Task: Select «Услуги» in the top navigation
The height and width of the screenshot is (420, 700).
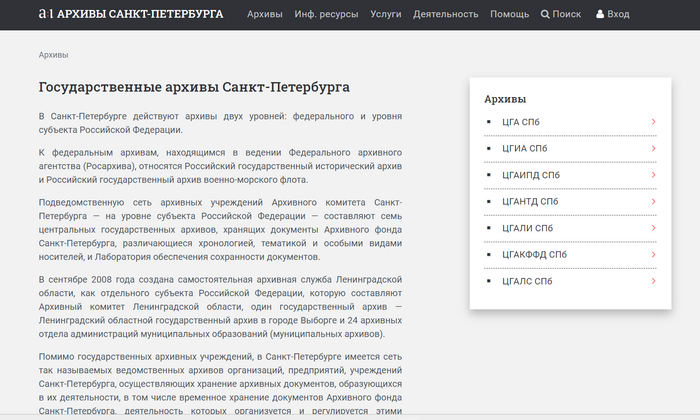Action: click(x=385, y=15)
